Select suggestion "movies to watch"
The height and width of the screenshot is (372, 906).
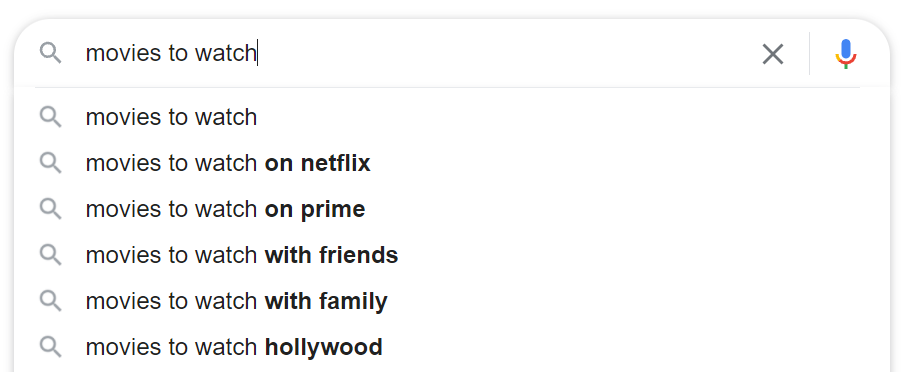452,117
